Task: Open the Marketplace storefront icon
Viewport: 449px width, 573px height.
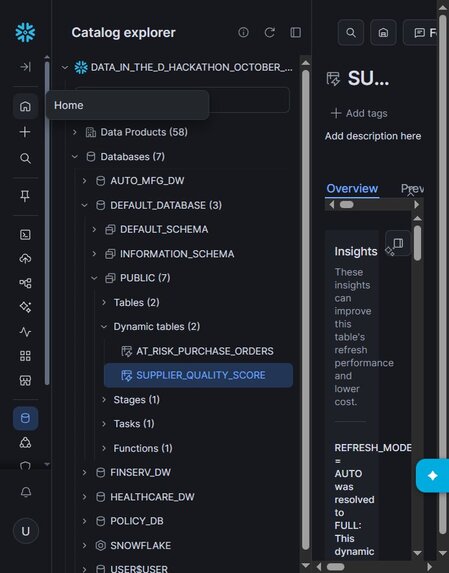Action: 25,380
